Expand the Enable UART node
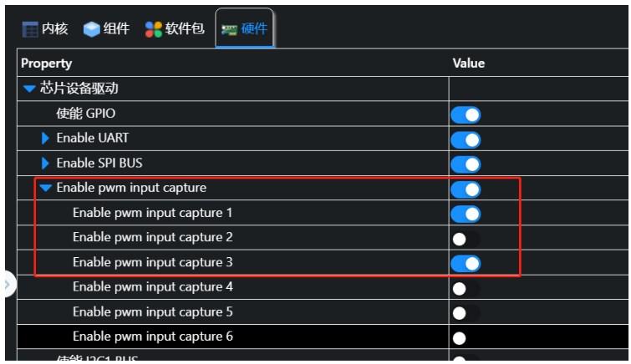The height and width of the screenshot is (364, 631). tap(46, 139)
